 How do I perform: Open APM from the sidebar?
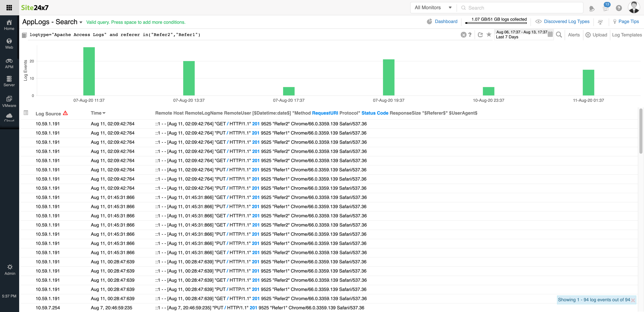click(x=9, y=63)
